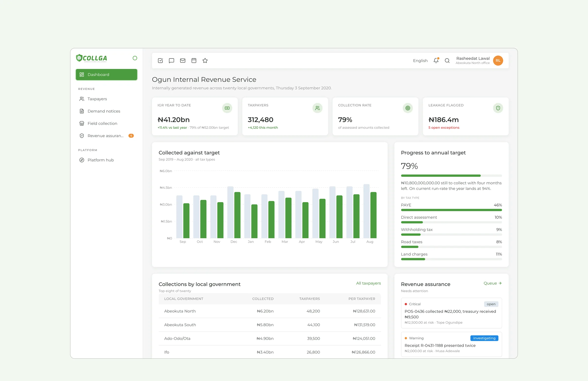Open Platform hub in sidebar
This screenshot has height=381, width=588.
coord(107,160)
